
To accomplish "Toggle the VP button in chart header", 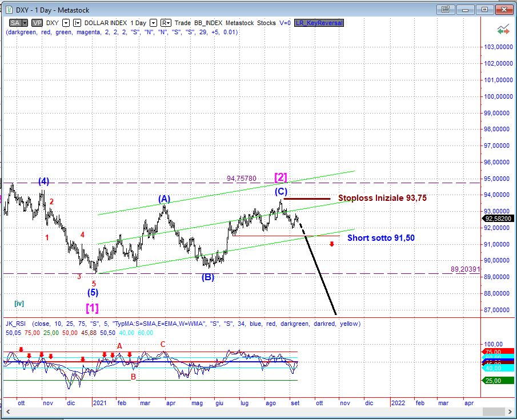I will coord(37,23).
